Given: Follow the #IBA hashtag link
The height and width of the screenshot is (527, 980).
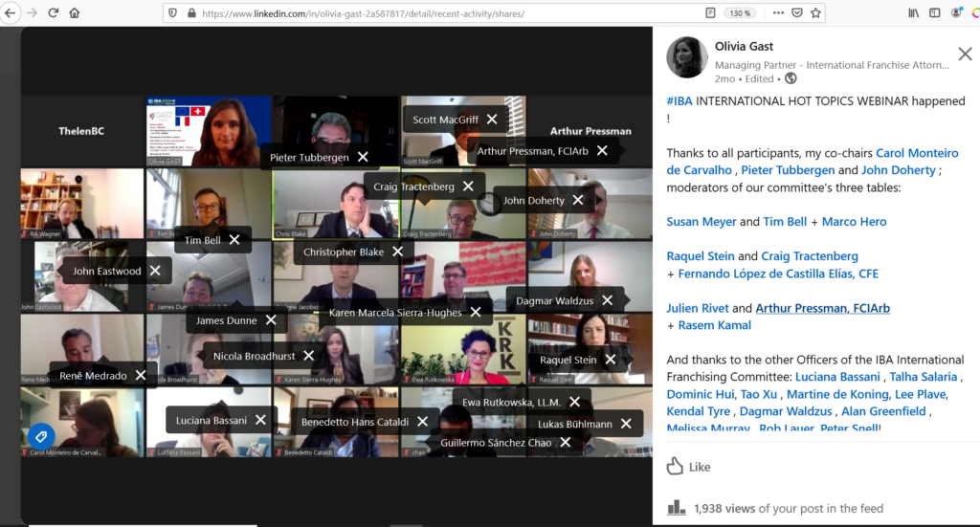Looking at the screenshot, I should tap(679, 101).
